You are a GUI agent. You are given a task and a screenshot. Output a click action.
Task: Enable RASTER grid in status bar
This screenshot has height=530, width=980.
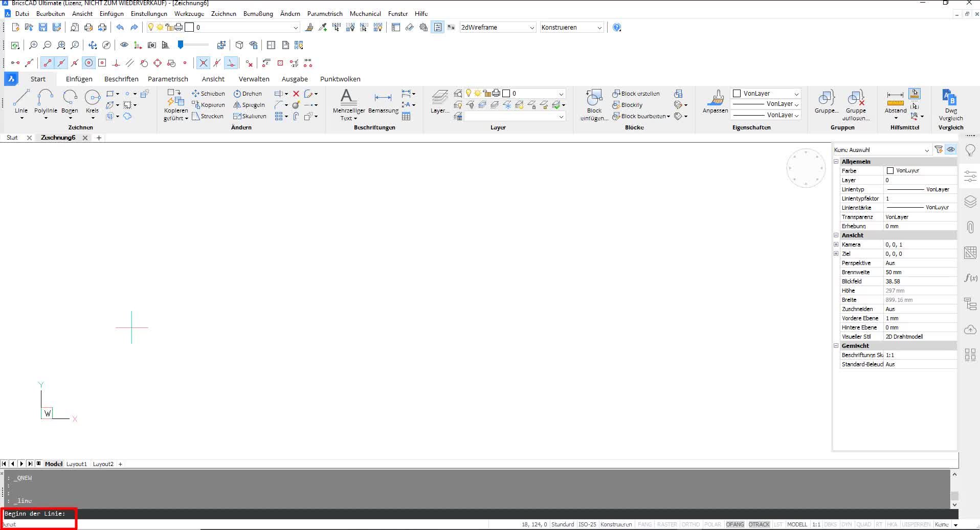click(666, 524)
